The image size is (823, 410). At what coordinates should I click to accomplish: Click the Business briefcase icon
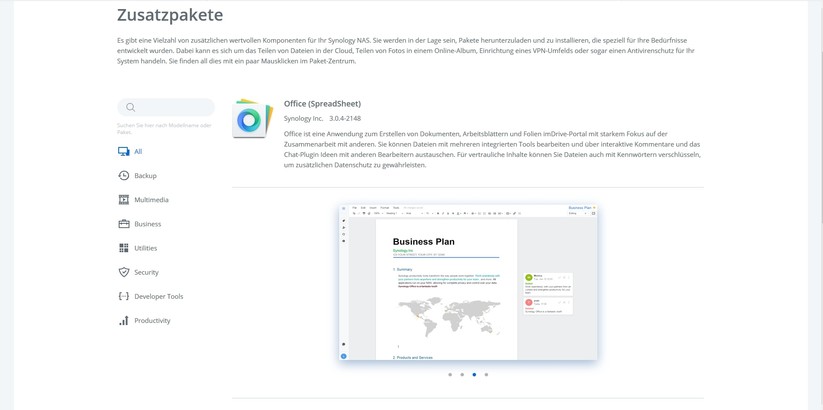click(x=123, y=224)
